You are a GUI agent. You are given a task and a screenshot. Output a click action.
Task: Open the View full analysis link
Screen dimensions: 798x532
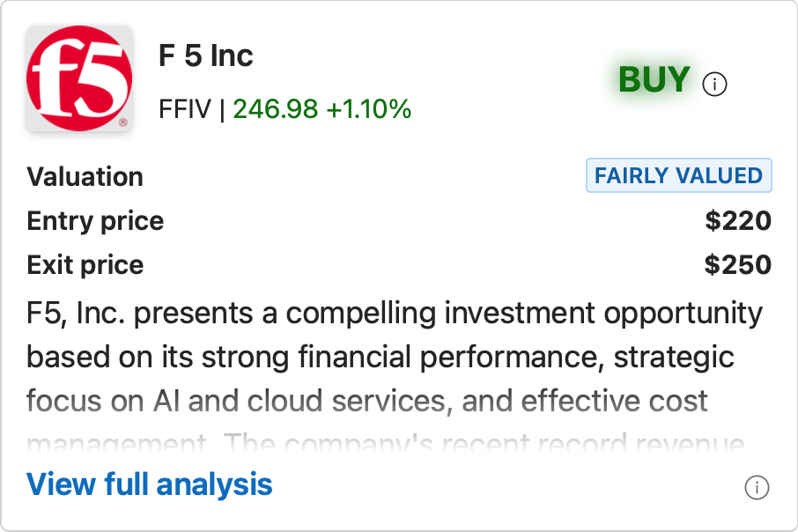149,484
